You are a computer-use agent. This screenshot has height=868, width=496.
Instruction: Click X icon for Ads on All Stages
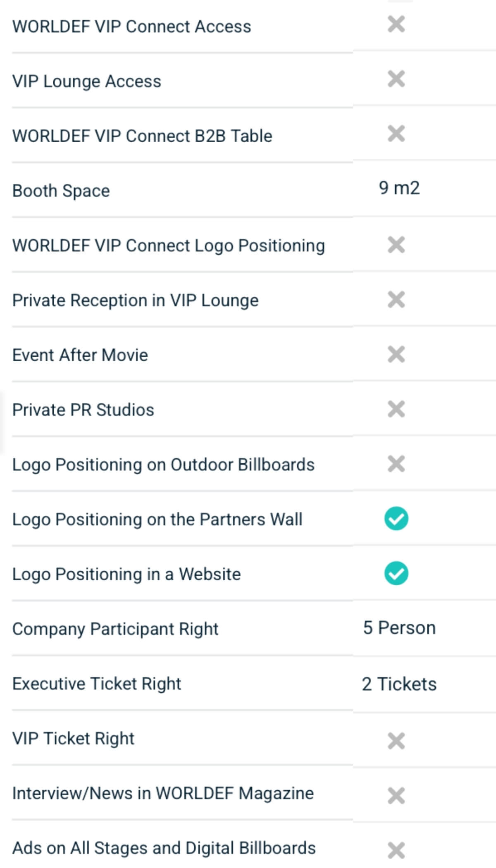396,850
